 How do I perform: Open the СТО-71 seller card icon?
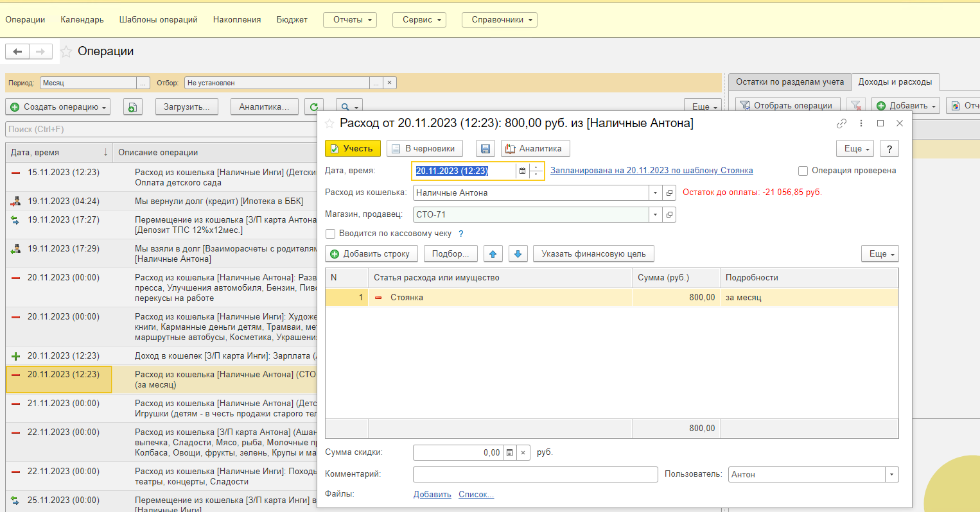coord(669,215)
